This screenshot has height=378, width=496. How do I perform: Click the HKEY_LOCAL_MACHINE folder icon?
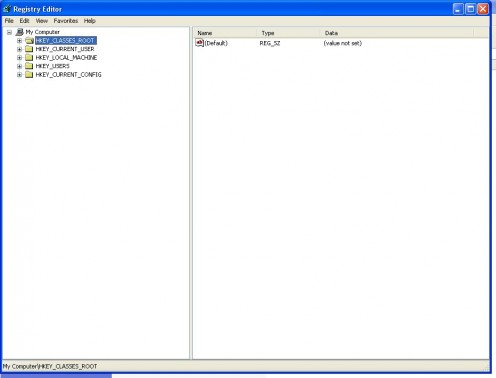coord(29,58)
